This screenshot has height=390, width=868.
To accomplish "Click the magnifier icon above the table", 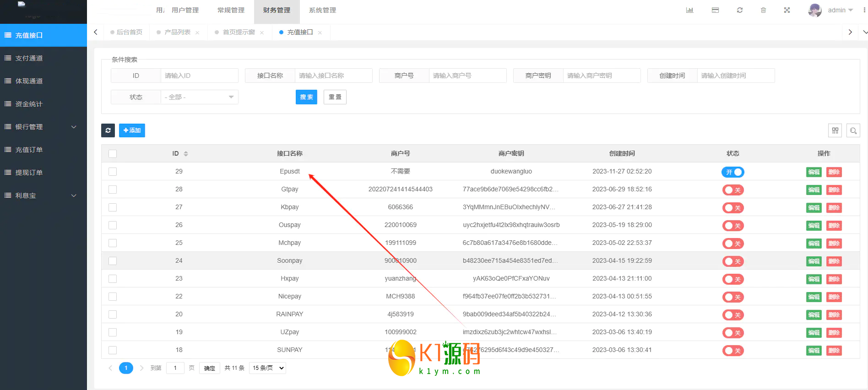I will coord(853,130).
